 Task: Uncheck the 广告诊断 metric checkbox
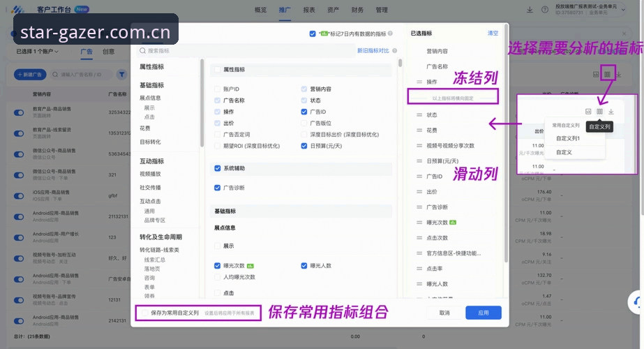click(218, 188)
